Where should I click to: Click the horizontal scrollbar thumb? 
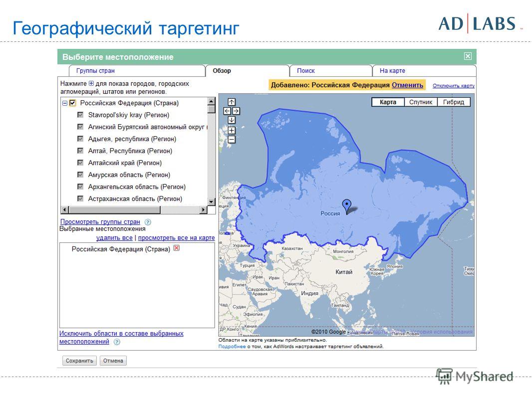pos(114,210)
